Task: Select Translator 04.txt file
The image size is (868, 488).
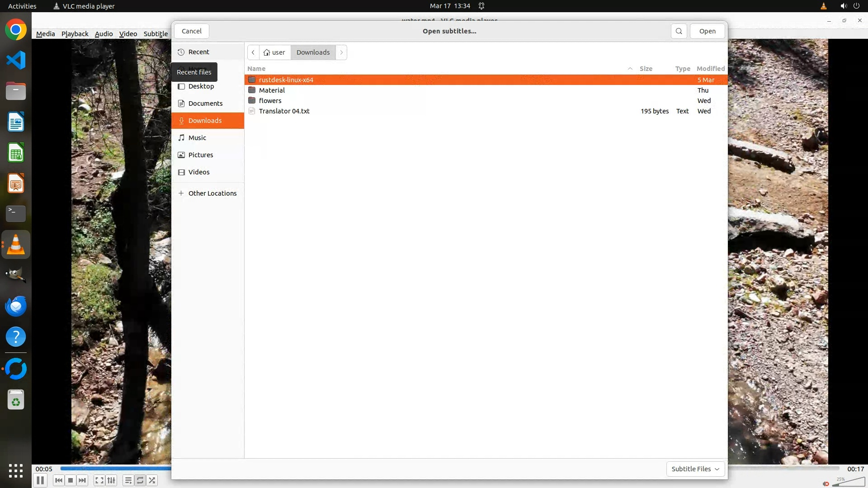Action: tap(284, 111)
